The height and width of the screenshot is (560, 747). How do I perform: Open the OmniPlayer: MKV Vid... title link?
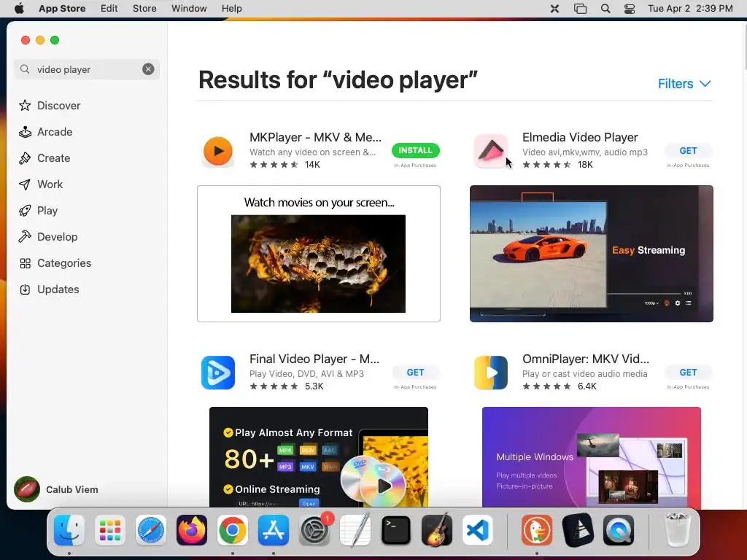point(586,359)
